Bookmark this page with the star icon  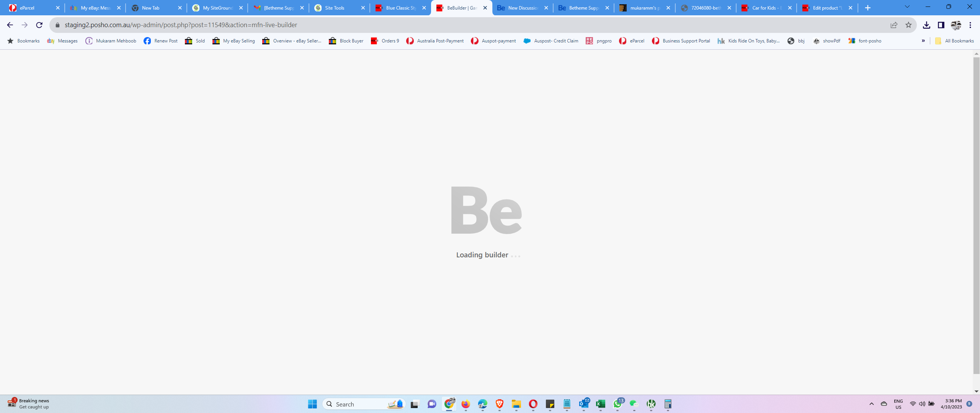tap(908, 25)
